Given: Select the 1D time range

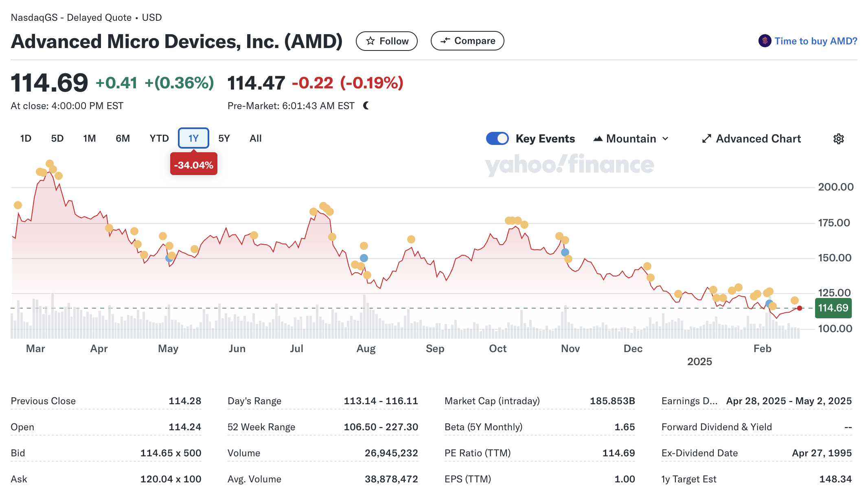Looking at the screenshot, I should (x=26, y=138).
